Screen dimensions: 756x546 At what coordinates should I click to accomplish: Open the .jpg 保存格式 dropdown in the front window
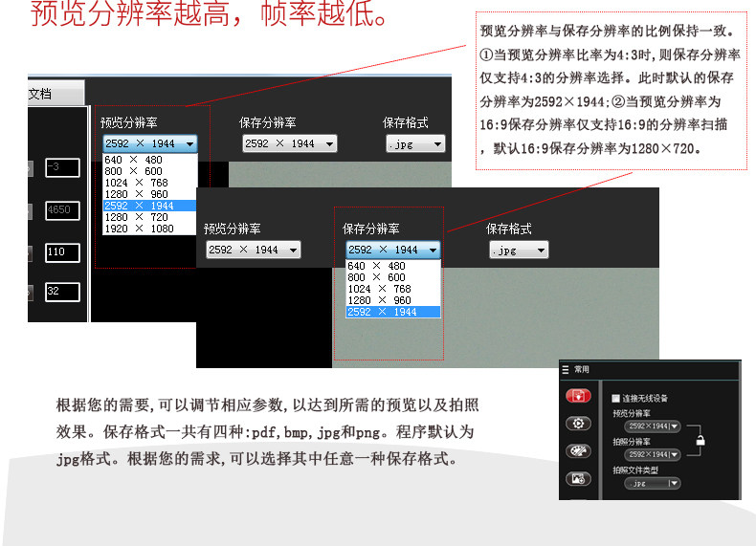tap(519, 251)
